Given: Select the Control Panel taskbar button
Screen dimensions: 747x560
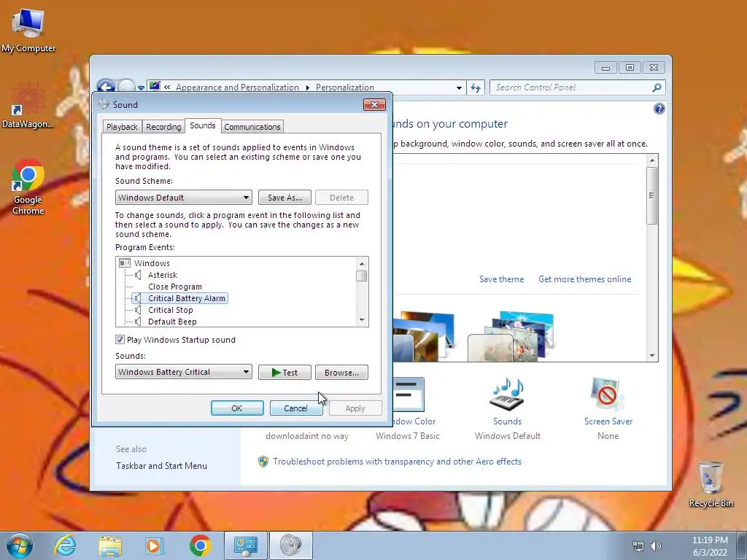Looking at the screenshot, I should point(246,545).
